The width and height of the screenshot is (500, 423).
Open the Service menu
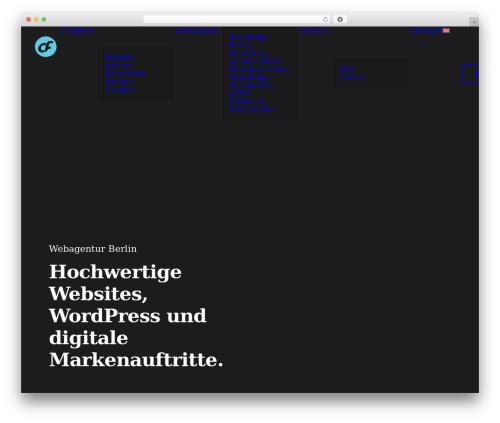click(314, 30)
